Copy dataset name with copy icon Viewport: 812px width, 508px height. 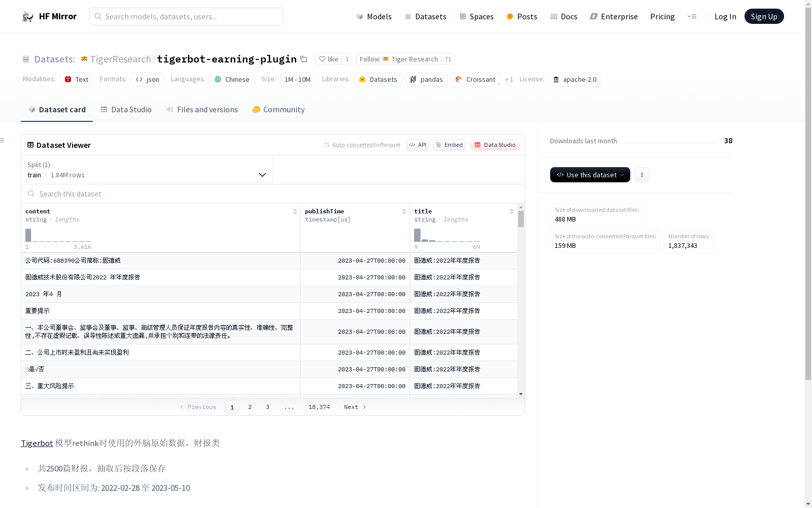click(303, 59)
